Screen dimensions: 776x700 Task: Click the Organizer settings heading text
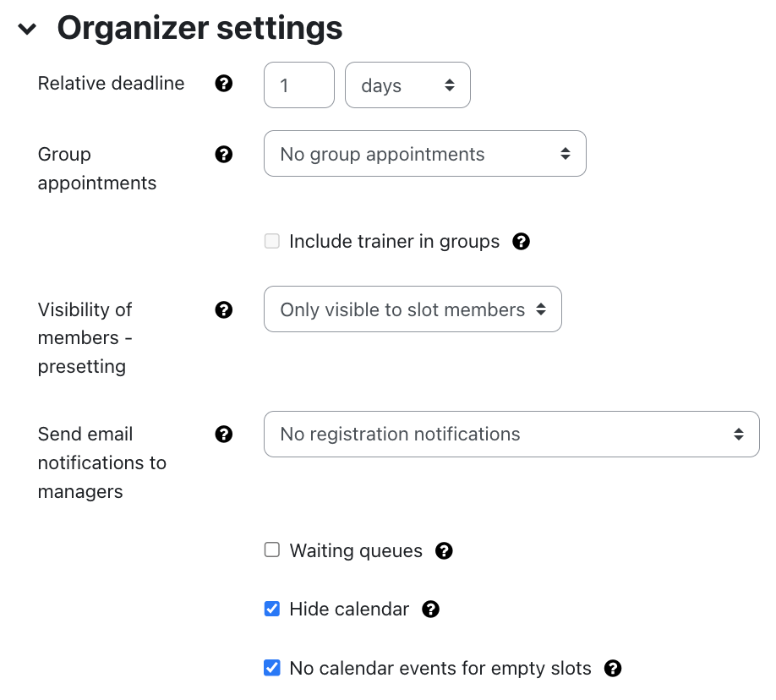tap(199, 27)
